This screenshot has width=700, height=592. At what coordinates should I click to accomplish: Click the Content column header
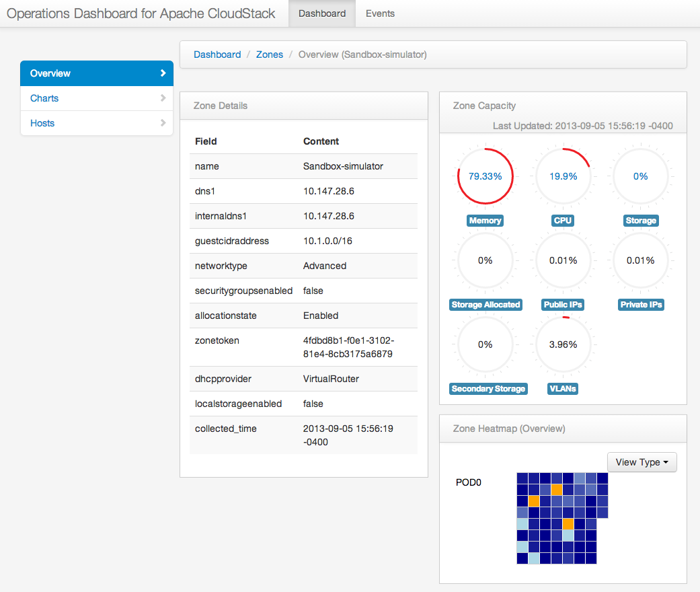(x=321, y=141)
